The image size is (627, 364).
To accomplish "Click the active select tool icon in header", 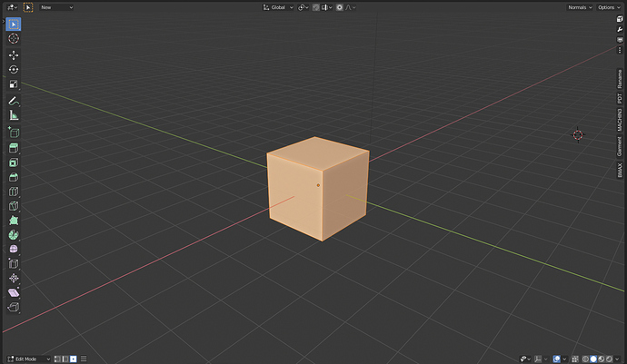I will tap(28, 7).
